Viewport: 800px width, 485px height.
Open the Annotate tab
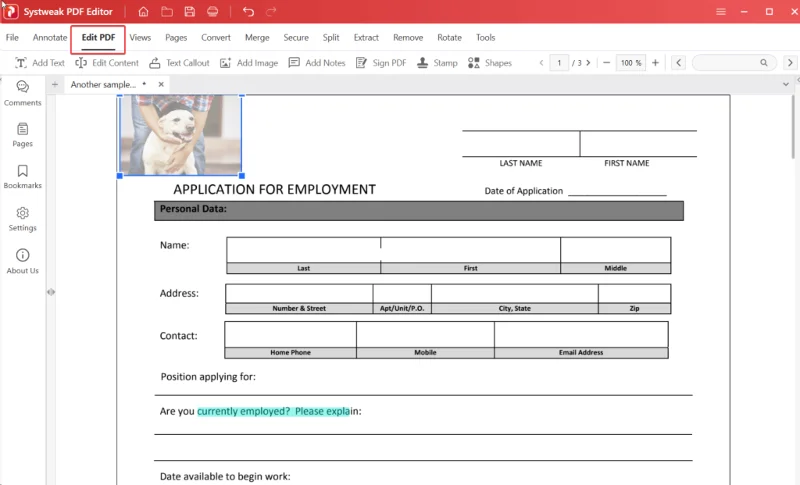pyautogui.click(x=50, y=37)
